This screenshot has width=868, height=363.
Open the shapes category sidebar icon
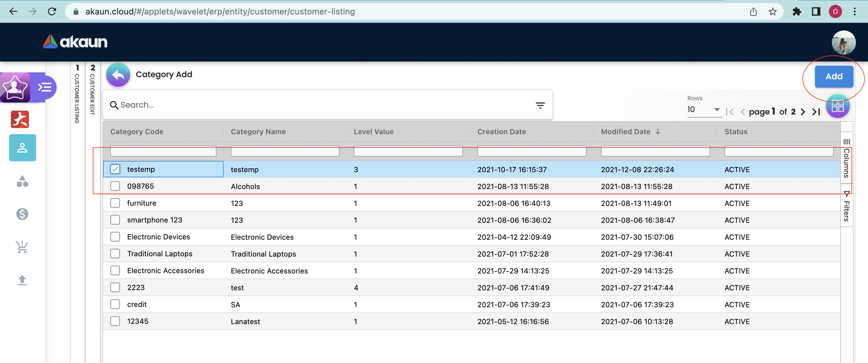coord(22,181)
